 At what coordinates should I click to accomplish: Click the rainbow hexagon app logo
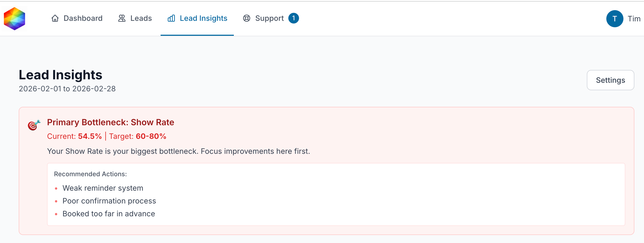pos(14,19)
